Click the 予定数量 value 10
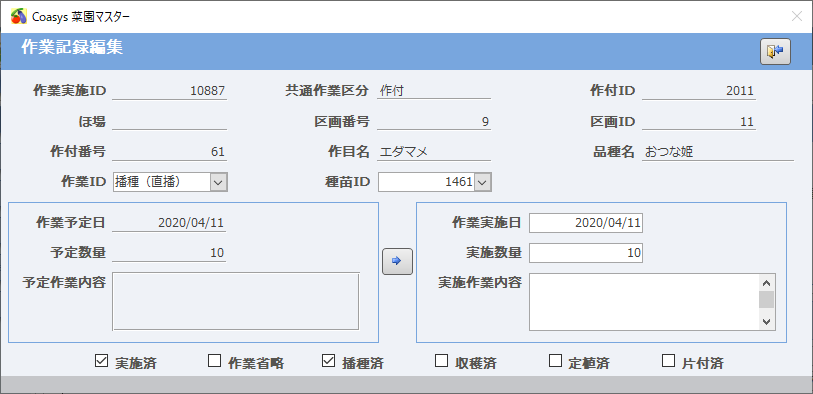The image size is (813, 394). [x=170, y=253]
